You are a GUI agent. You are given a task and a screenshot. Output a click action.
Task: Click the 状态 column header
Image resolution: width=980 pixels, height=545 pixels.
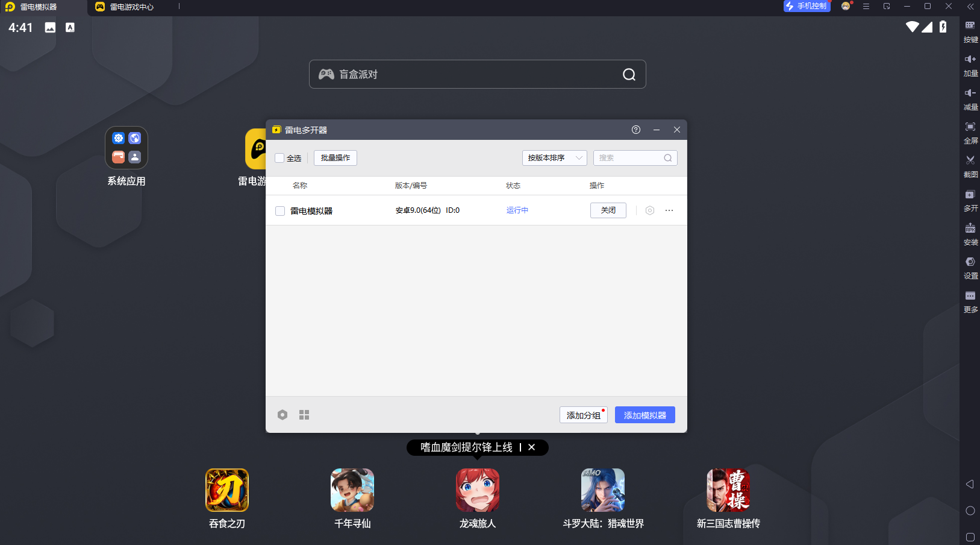click(x=513, y=186)
